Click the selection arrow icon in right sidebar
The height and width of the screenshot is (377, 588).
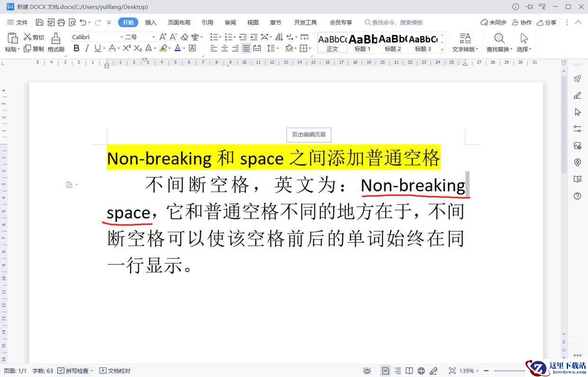(577, 112)
